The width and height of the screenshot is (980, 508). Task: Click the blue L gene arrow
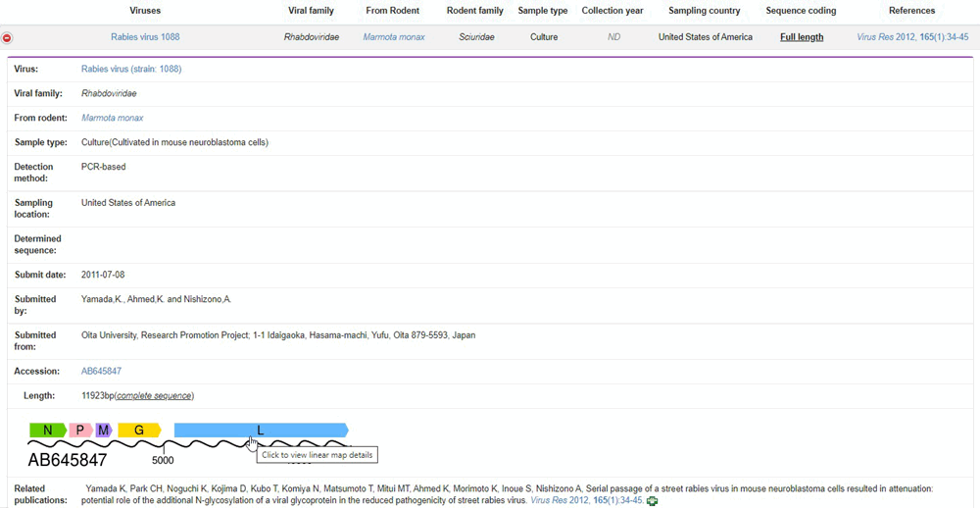click(261, 431)
